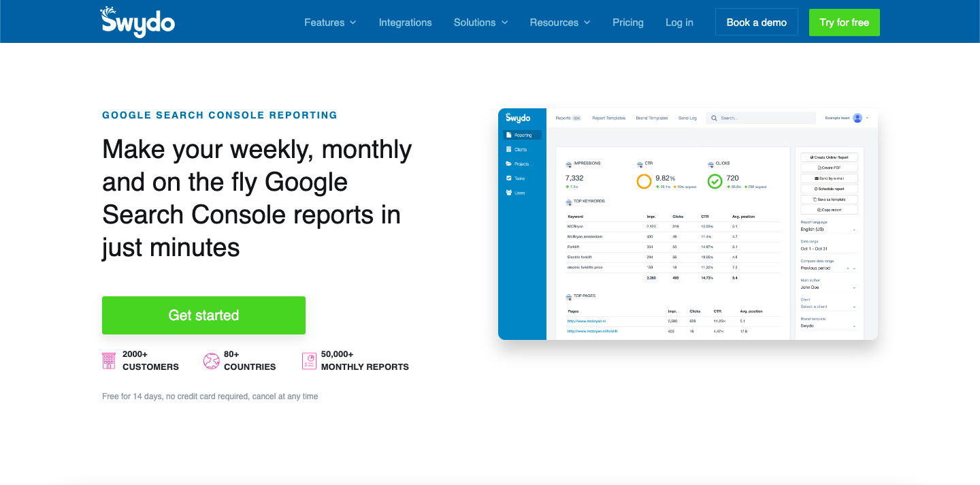Expand the Solutions dropdown menu
Image resolution: width=980 pixels, height=485 pixels.
coord(481,22)
